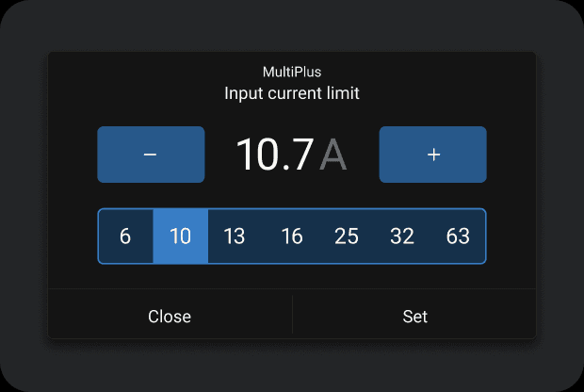Set preset to 32 amps

click(x=402, y=236)
